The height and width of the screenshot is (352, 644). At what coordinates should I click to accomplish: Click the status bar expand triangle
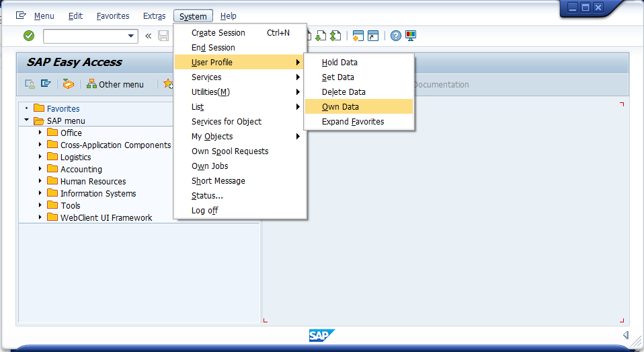[x=626, y=335]
